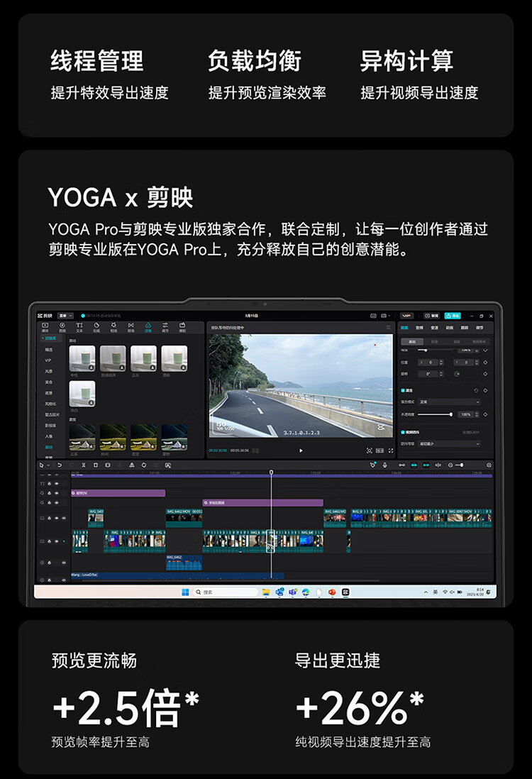Click the focus zoom icon under the preview
This screenshot has width=532, height=779.
point(369,451)
